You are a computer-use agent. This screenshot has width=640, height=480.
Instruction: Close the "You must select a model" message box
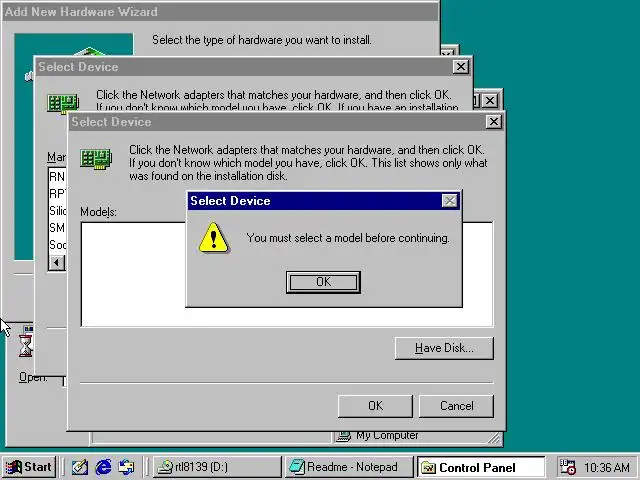449,201
